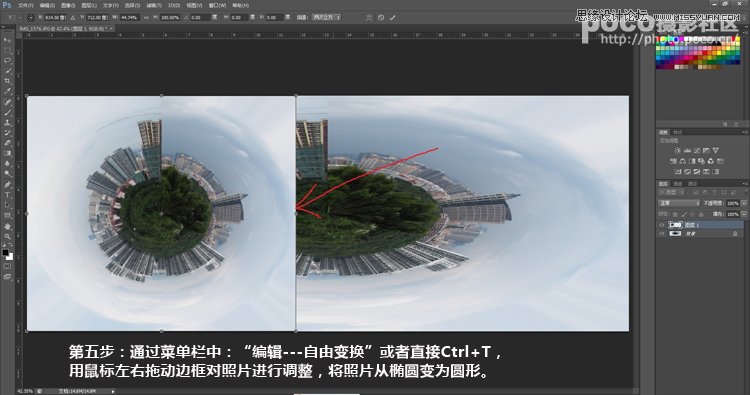This screenshot has height=395, width=750.
Task: Add Levels adjustment layer
Action: point(687,151)
